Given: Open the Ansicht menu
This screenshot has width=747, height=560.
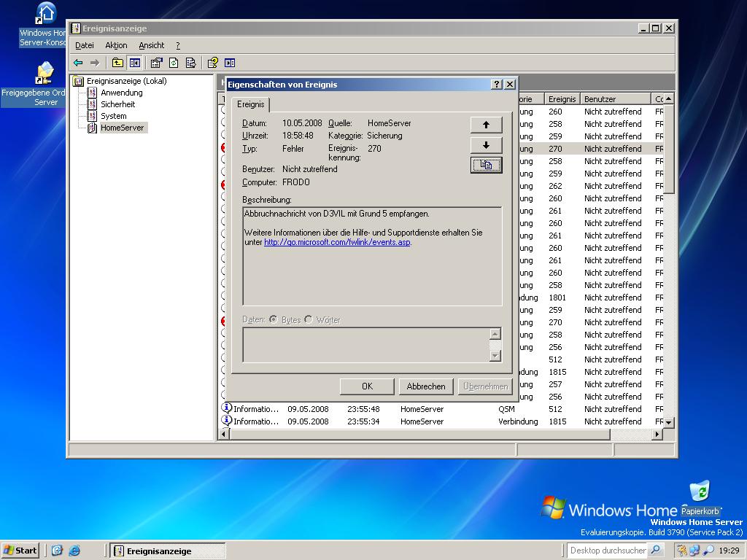Looking at the screenshot, I should coord(152,45).
